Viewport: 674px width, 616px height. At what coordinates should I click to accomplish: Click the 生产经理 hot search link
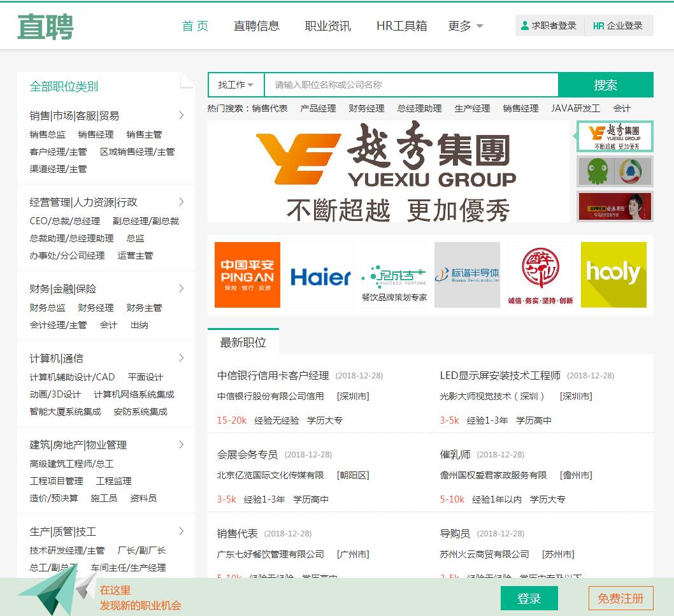coord(473,108)
